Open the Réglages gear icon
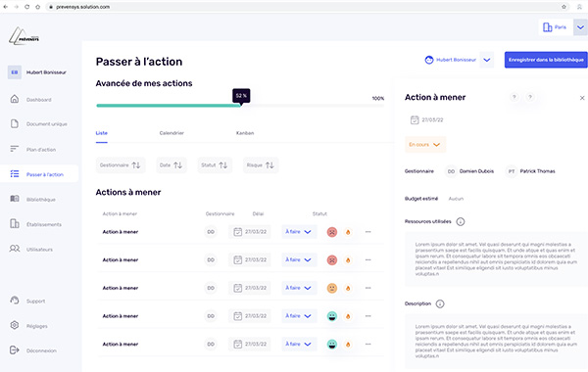This screenshot has width=588, height=372. point(15,325)
